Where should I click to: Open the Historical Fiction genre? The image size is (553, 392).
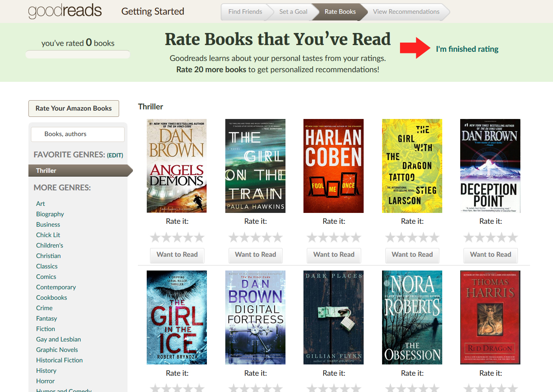(59, 360)
